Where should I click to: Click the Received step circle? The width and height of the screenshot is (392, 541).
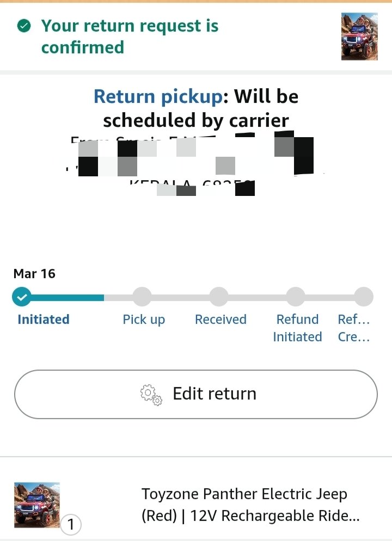click(x=219, y=297)
